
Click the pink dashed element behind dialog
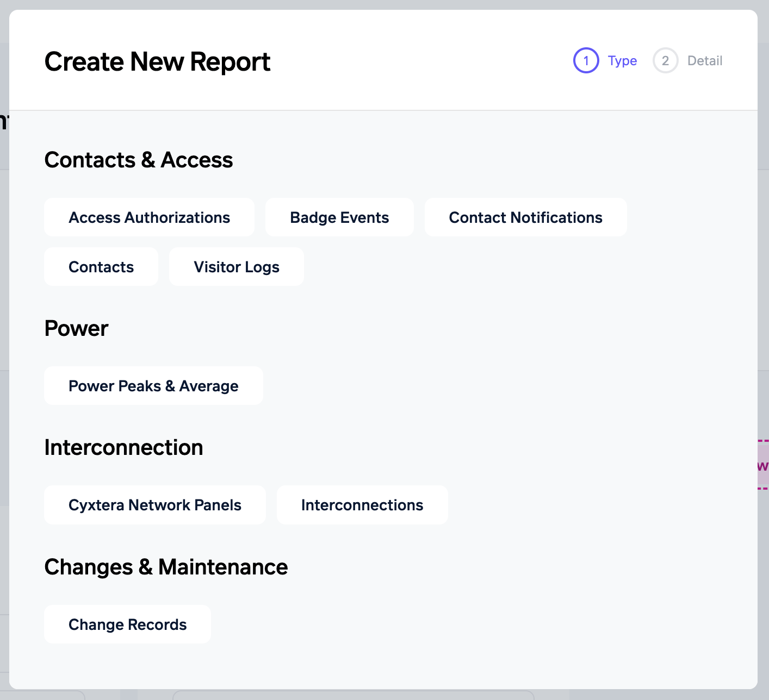763,465
